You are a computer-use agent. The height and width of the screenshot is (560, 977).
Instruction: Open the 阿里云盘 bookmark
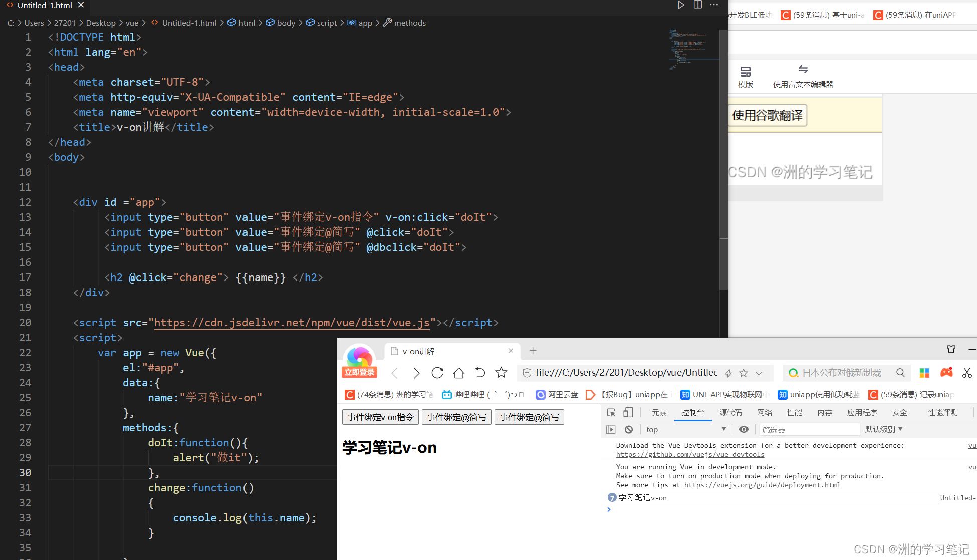point(557,395)
